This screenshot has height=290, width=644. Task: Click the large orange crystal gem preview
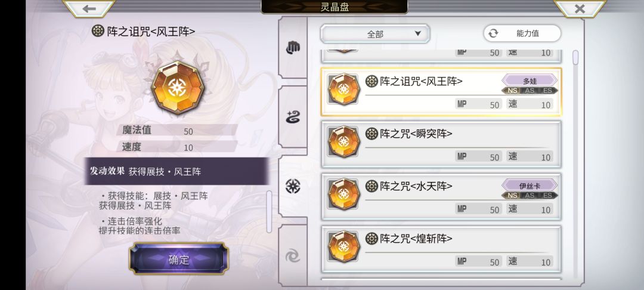click(178, 88)
